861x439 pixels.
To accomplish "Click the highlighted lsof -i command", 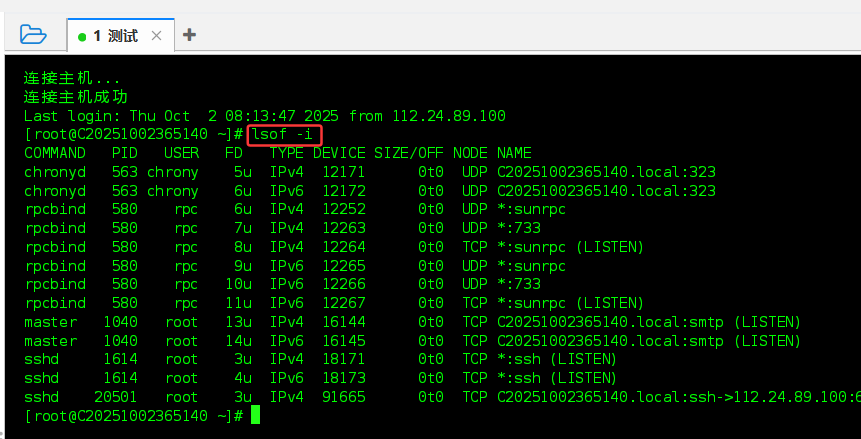I will point(285,134).
